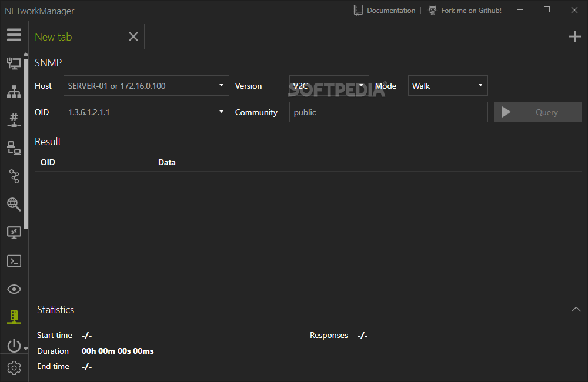Open Documentation link

(x=391, y=11)
